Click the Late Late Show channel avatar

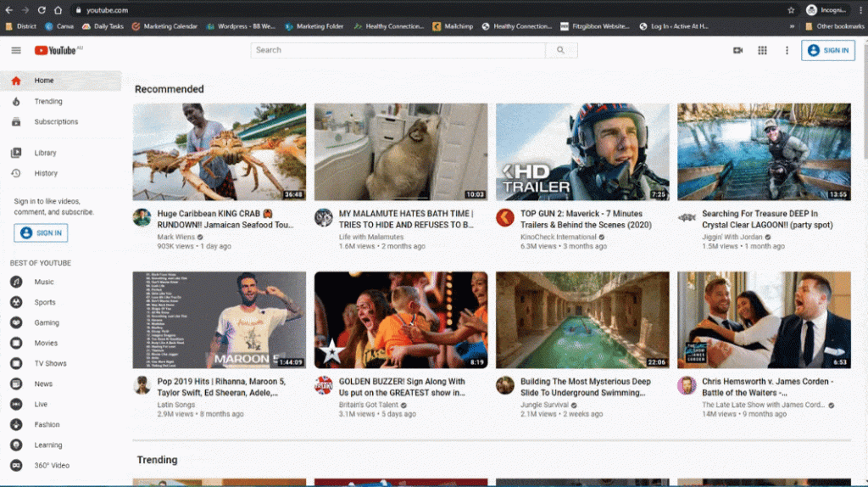click(687, 385)
